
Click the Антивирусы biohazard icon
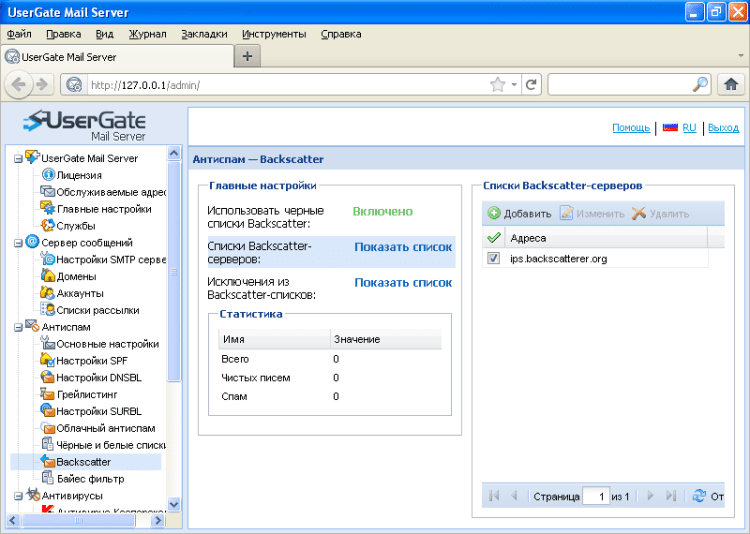click(x=33, y=494)
